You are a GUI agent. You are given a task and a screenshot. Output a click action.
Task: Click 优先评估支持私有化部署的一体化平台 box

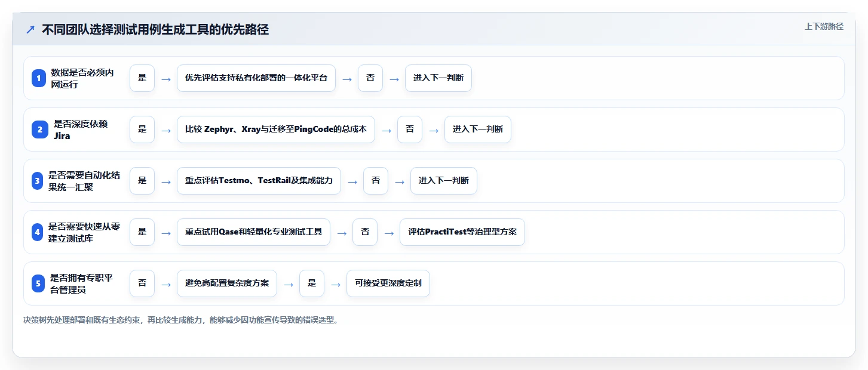(256, 78)
